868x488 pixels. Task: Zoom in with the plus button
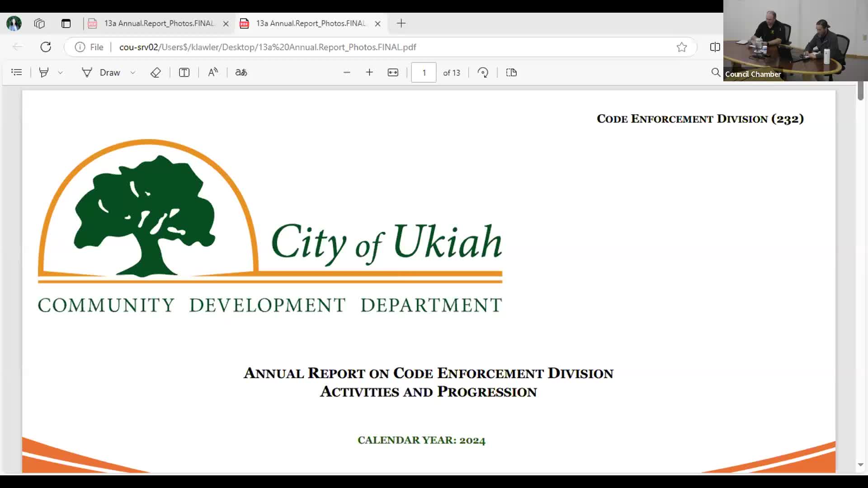(x=369, y=72)
